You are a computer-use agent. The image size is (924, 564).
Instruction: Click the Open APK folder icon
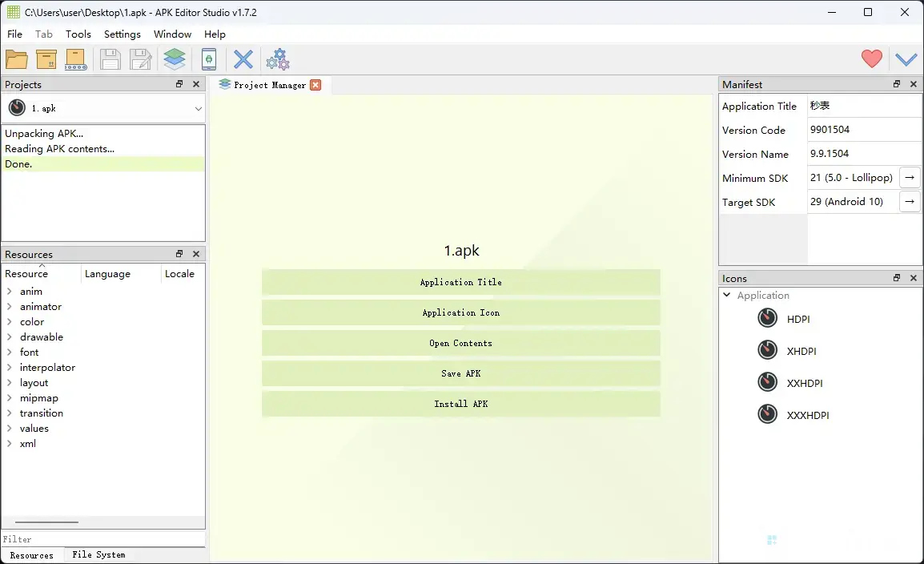coord(17,59)
